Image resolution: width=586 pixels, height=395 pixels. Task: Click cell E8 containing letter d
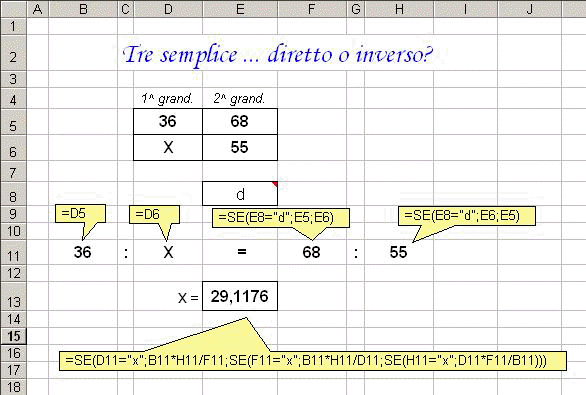[x=240, y=194]
